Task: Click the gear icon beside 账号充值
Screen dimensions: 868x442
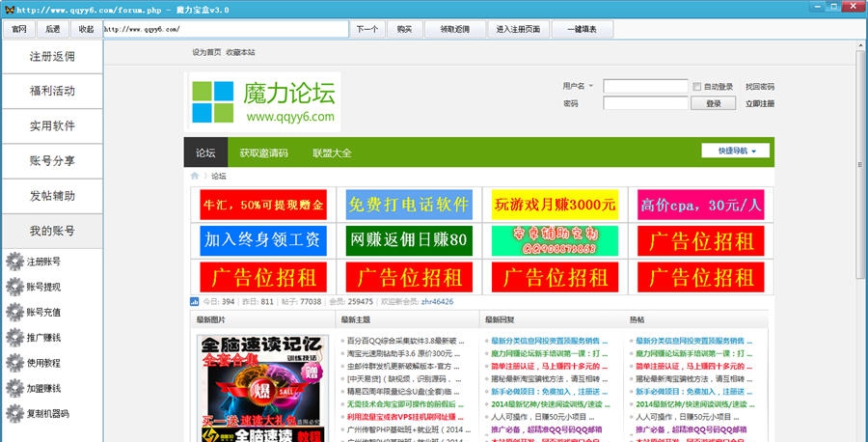Action: point(14,313)
